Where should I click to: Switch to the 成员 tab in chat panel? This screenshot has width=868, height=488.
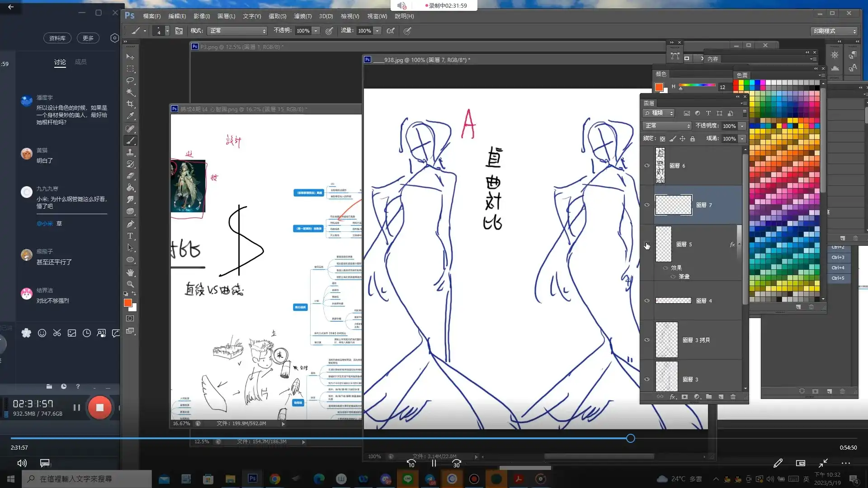(x=81, y=62)
